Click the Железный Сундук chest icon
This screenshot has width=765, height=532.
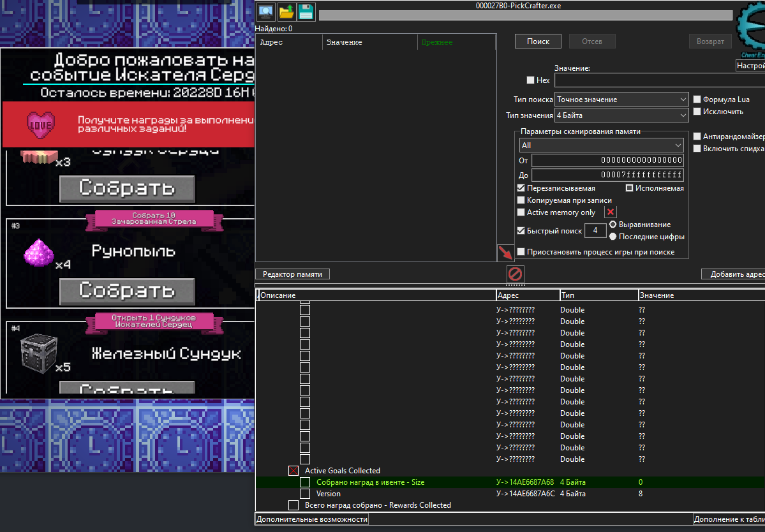(x=38, y=353)
